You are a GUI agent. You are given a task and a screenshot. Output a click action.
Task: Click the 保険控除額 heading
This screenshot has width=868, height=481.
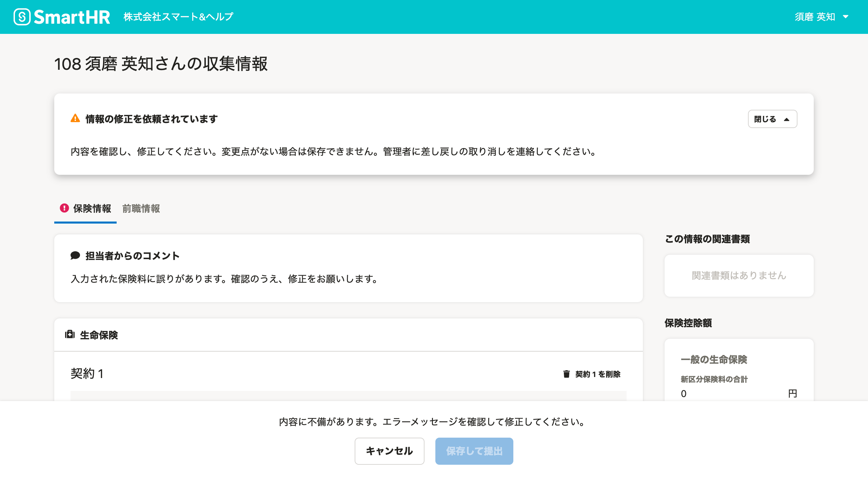coord(688,323)
